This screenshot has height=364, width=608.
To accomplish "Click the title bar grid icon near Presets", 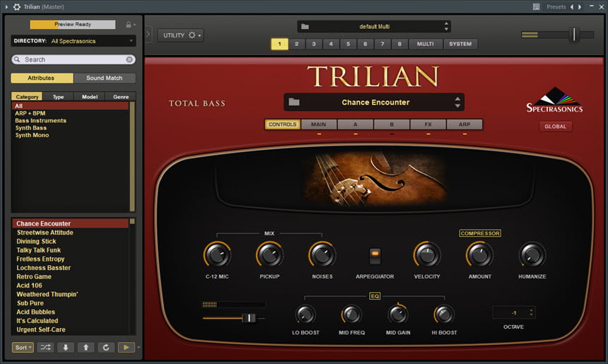I will click(x=537, y=6).
